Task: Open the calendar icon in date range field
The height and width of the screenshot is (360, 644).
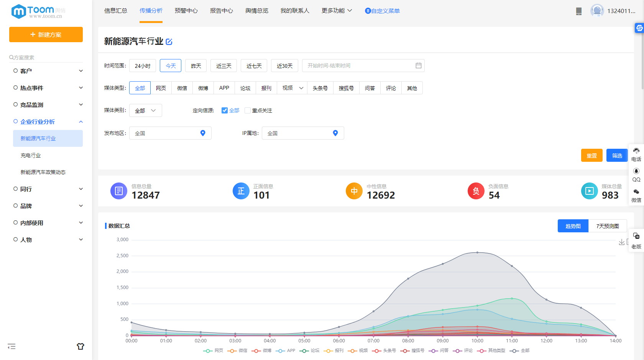Action: pos(419,66)
